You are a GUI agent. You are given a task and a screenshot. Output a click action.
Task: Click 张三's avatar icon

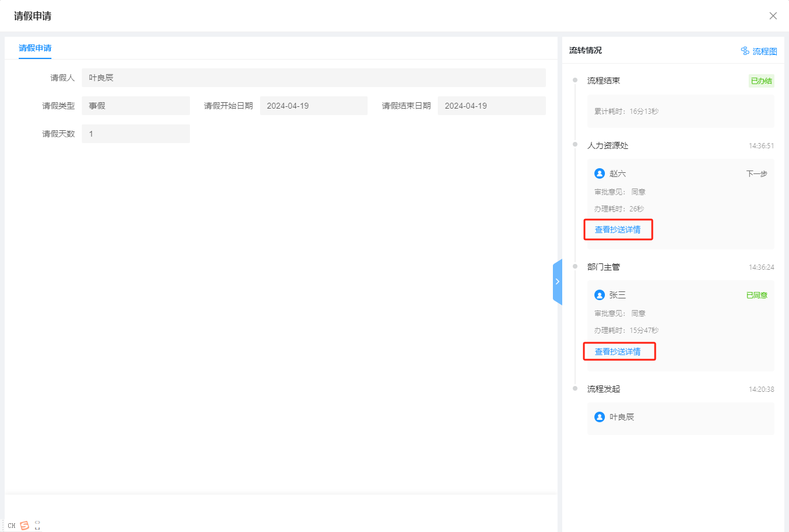point(599,295)
